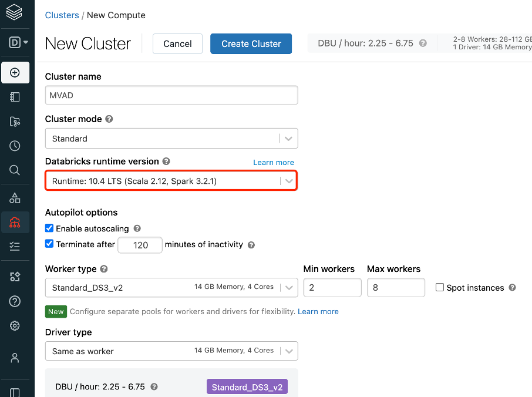Open the Data shapes icon in sidebar
This screenshot has width=532, height=397.
[15, 198]
